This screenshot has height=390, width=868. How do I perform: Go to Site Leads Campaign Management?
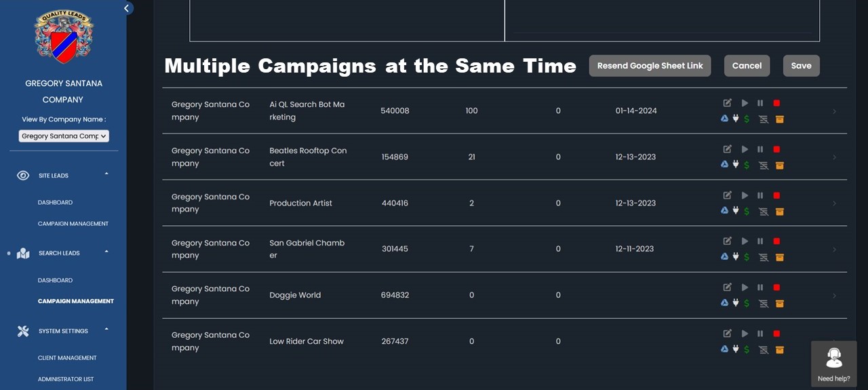(73, 224)
